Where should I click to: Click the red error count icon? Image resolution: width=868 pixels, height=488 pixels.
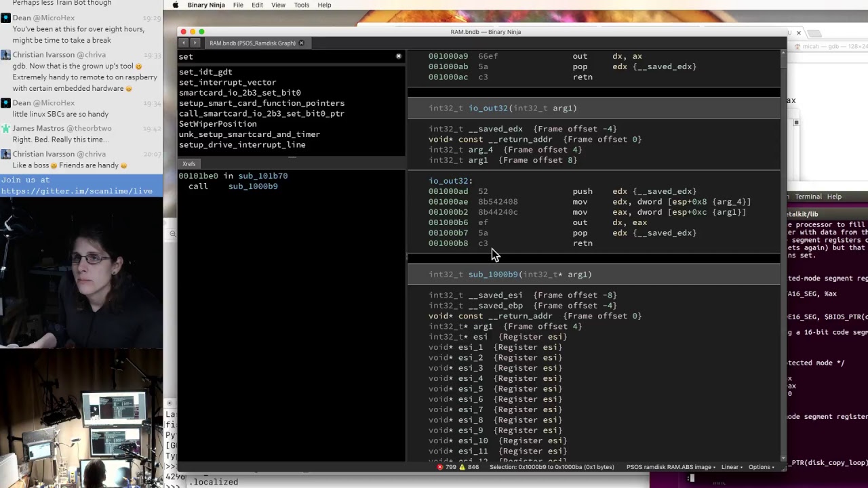[x=440, y=467]
